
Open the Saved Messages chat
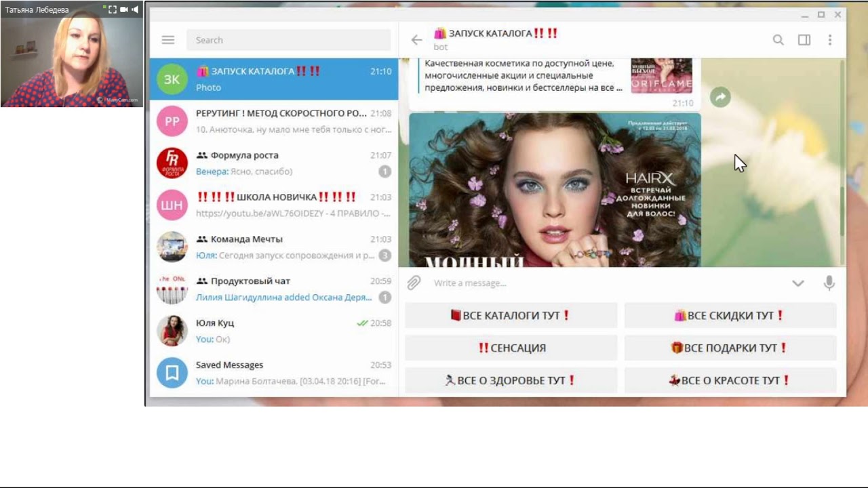[x=274, y=373]
